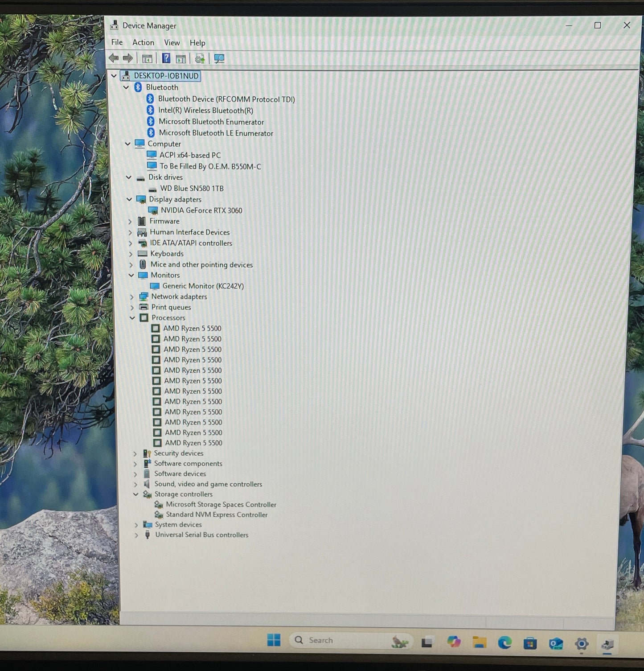Image resolution: width=644 pixels, height=671 pixels.
Task: Open the Action menu
Action: click(x=143, y=42)
